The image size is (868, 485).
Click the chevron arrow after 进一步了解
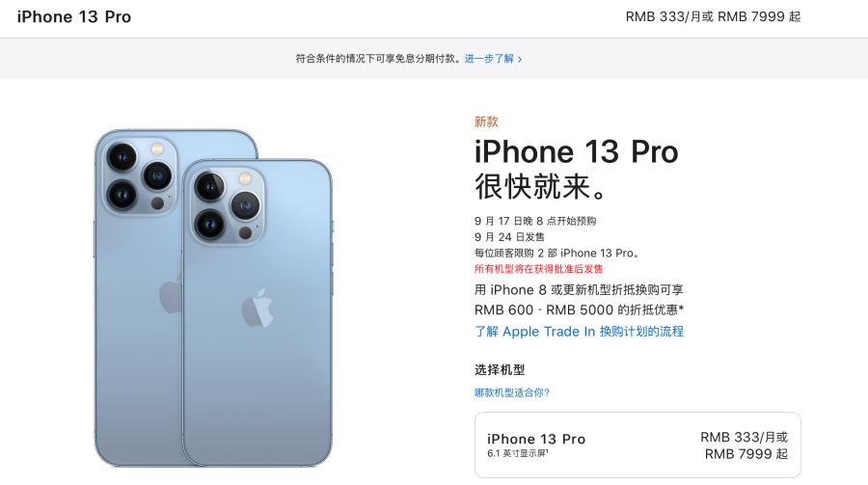click(x=519, y=59)
